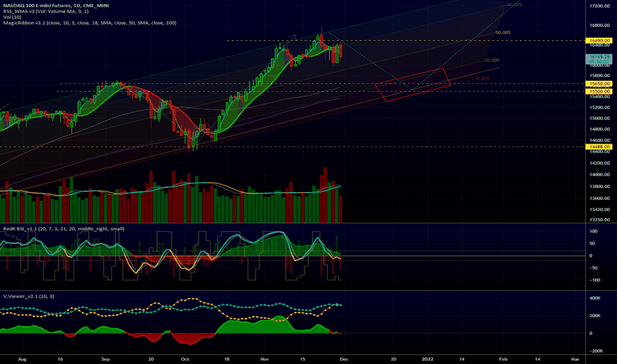This screenshot has height=364, width=617.
Task: Click the yellow 15500.00 price label
Action: pos(599,91)
